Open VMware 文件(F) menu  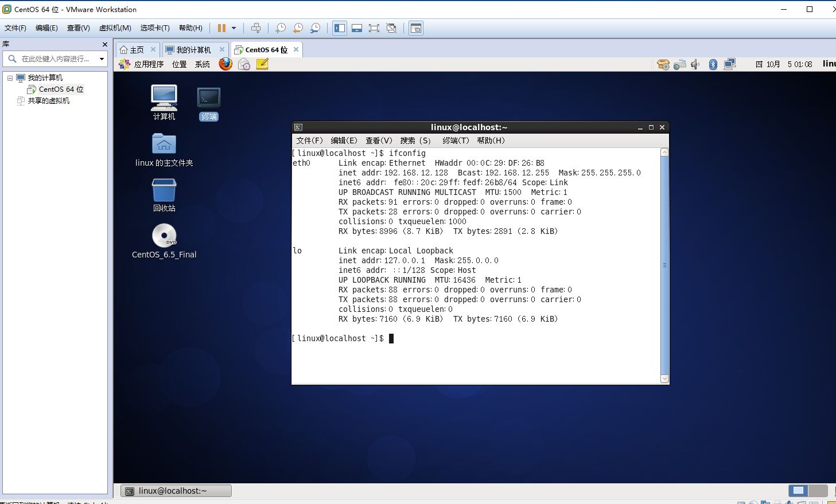[x=15, y=28]
